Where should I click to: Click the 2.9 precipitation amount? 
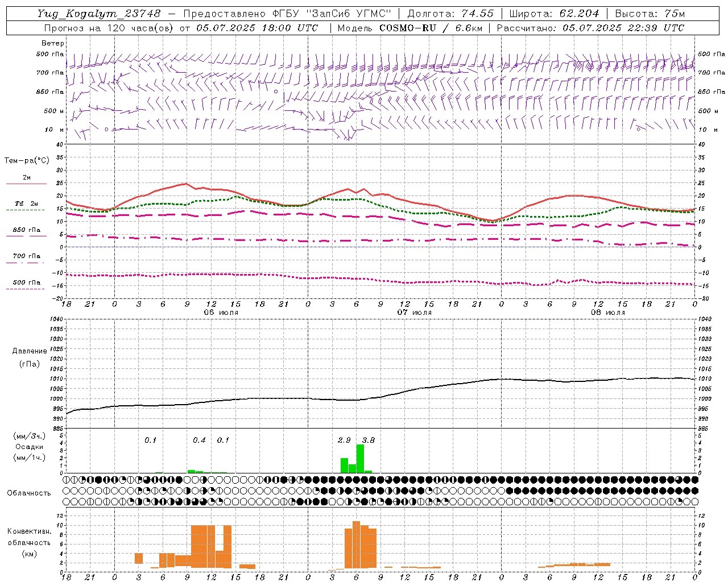coord(344,440)
